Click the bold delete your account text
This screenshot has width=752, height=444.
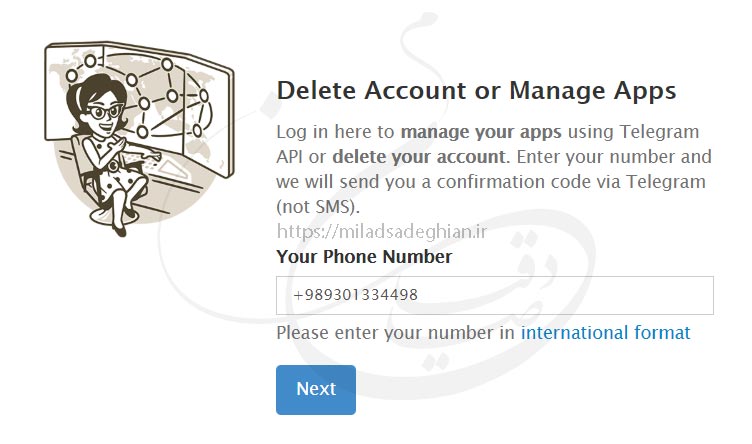418,157
